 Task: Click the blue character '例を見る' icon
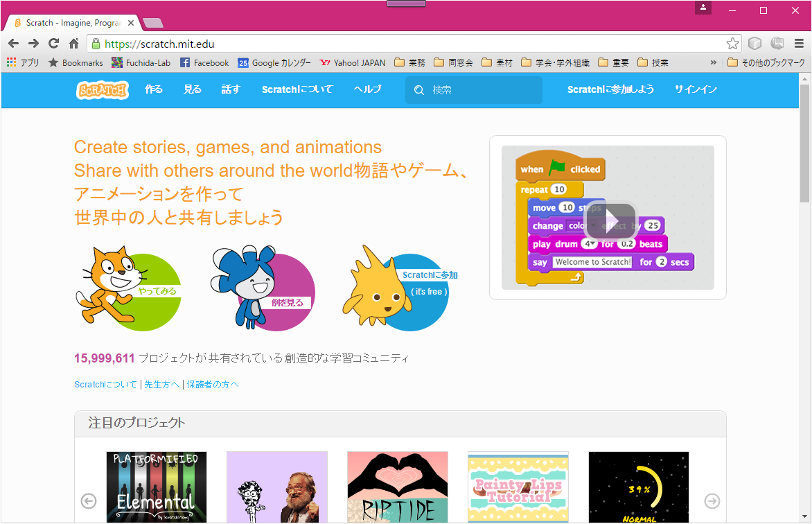pos(263,288)
